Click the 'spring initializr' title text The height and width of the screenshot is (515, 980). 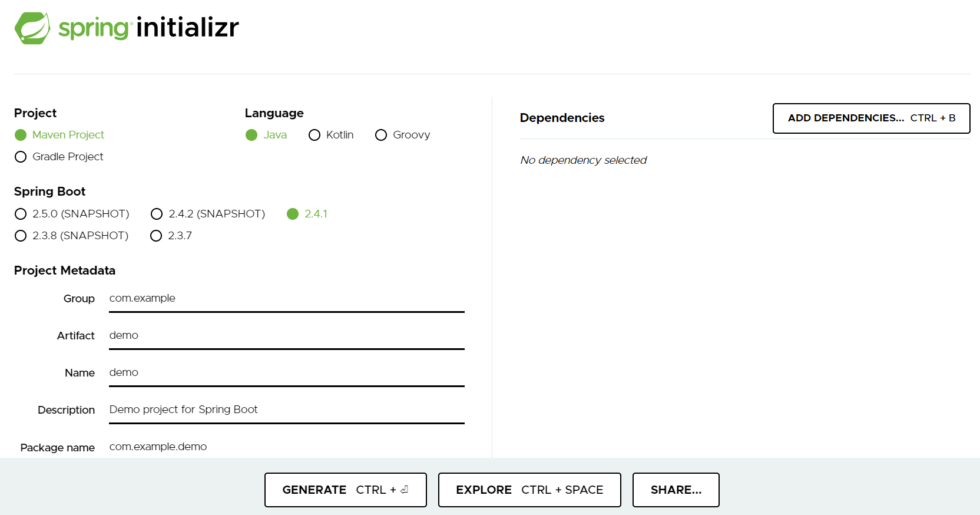tap(148, 28)
